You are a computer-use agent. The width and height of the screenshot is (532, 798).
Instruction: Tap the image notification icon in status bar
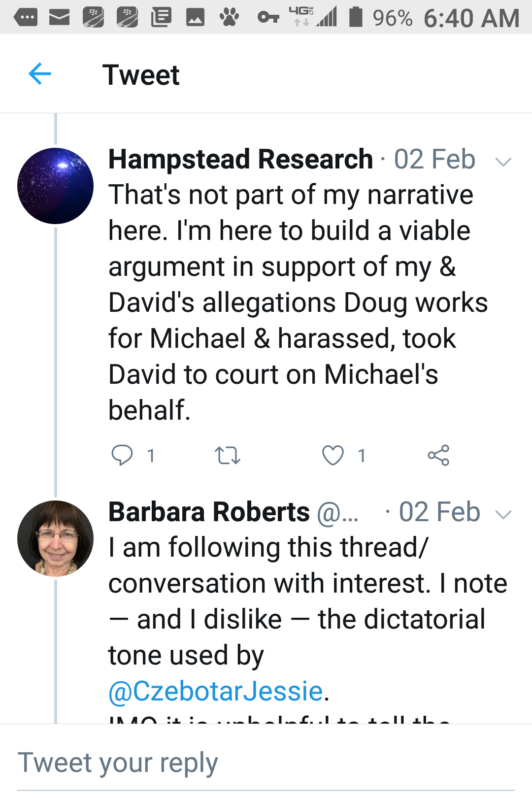tap(195, 18)
